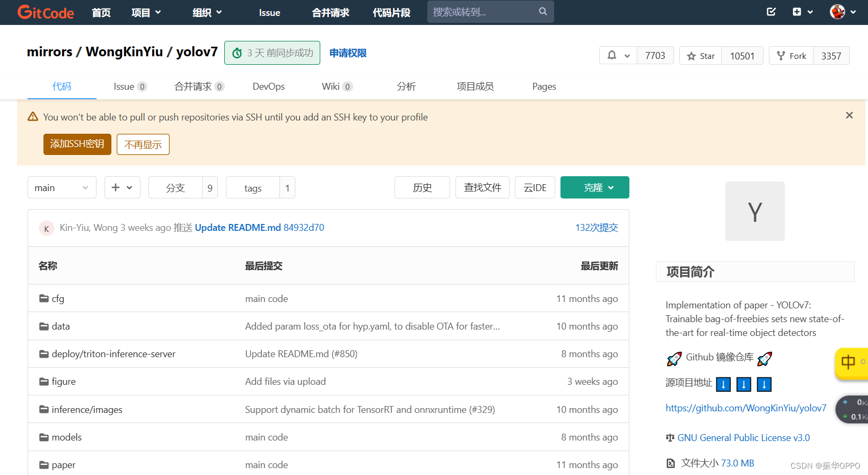Viewport: 868px width, 475px height.
Task: Click the 查找文件 button
Action: point(483,187)
